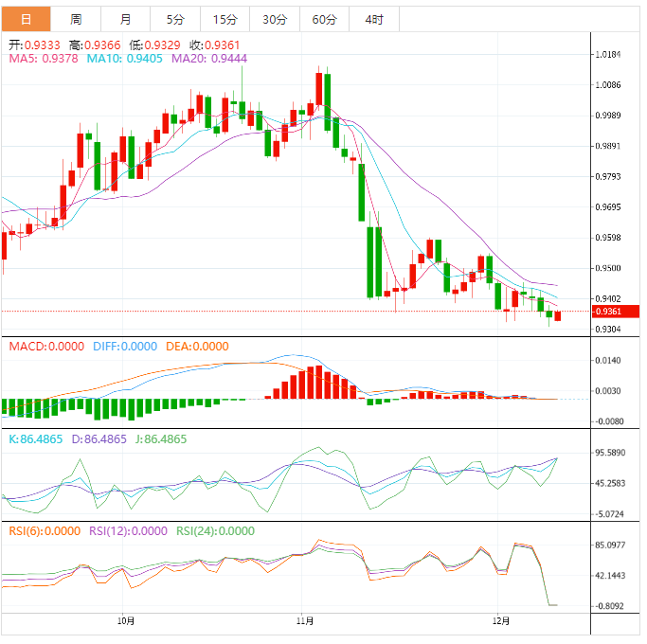Click the MA20: 0.9444 indicator label
Viewport: 647px width, 644px height.
[x=209, y=59]
